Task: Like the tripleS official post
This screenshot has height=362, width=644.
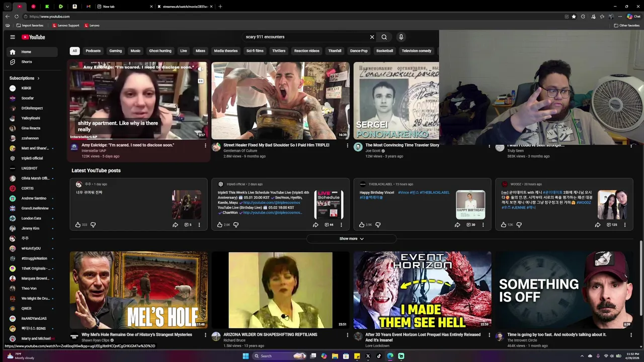Action: (220, 225)
